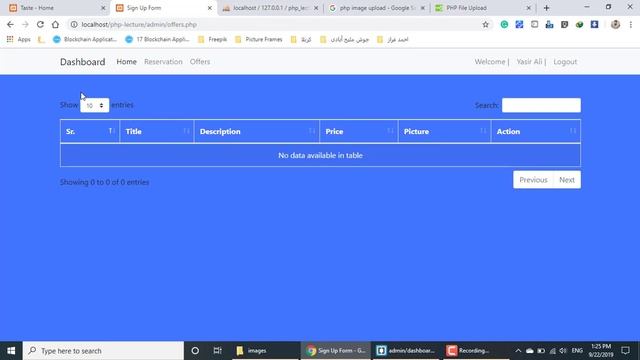Open the images folder taskbar item
The height and width of the screenshot is (360, 640).
tap(265, 351)
